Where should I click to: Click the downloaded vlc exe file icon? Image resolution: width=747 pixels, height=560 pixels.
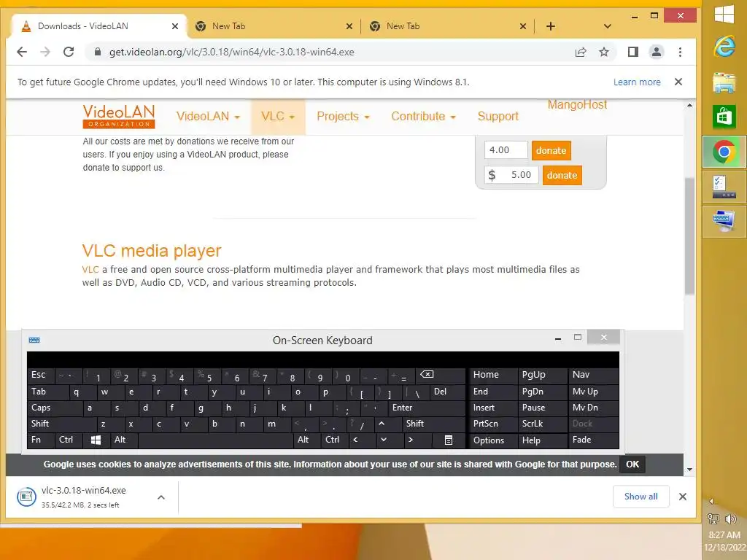[x=26, y=497]
